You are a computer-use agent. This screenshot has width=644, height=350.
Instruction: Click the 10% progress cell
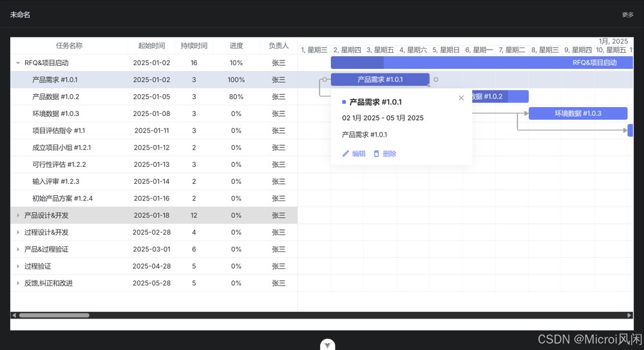pos(236,63)
